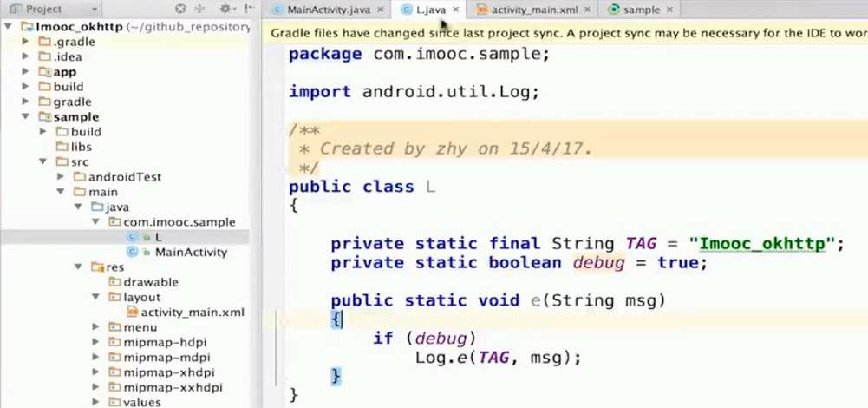Expand the menu resource folder
This screenshot has width=868, height=408.
click(x=95, y=327)
